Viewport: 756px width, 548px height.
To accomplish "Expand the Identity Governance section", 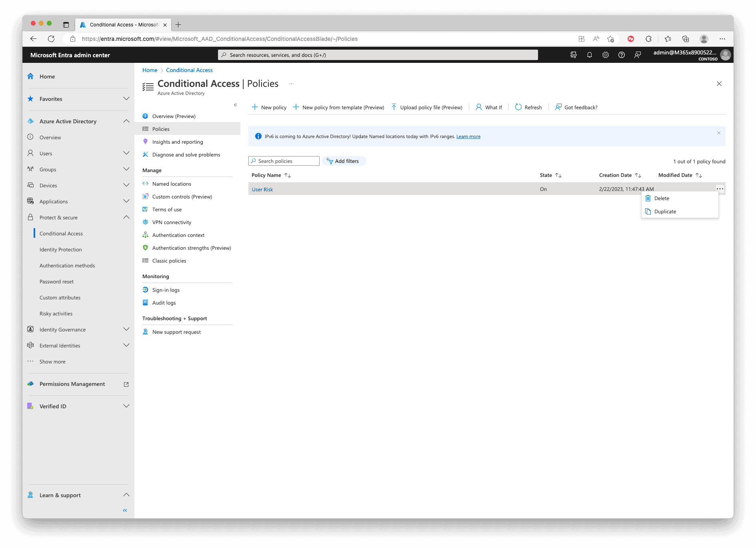I will [x=126, y=329].
